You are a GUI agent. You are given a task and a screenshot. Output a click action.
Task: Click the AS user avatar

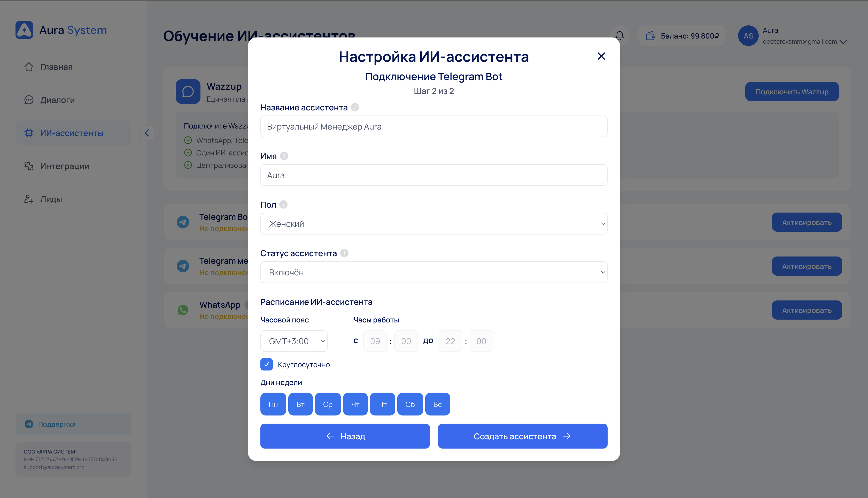pos(748,36)
